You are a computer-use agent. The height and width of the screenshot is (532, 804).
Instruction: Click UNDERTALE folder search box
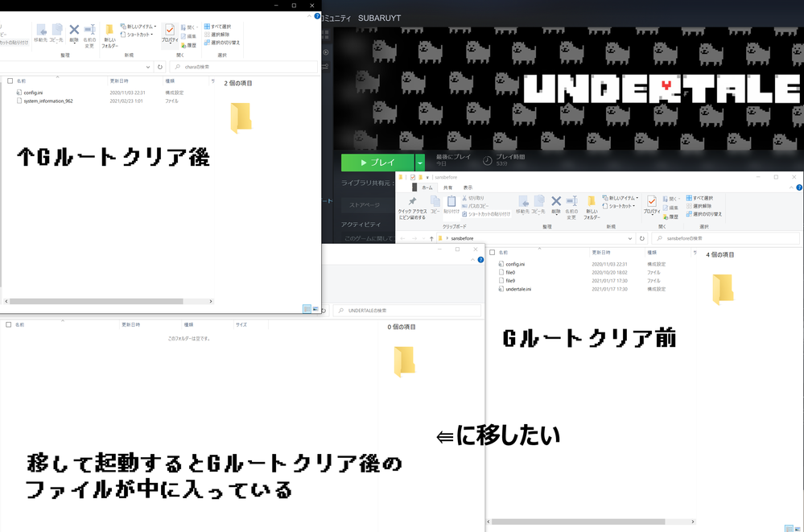coord(407,311)
